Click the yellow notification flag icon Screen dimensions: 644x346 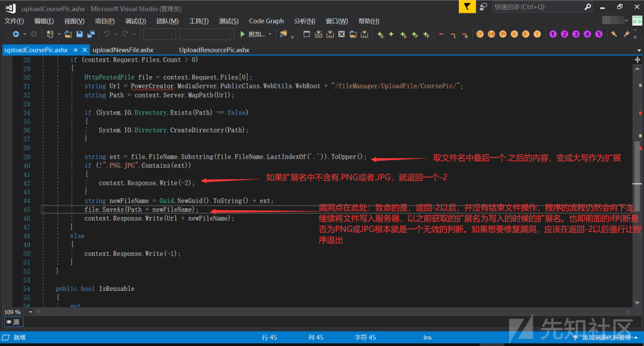(467, 7)
